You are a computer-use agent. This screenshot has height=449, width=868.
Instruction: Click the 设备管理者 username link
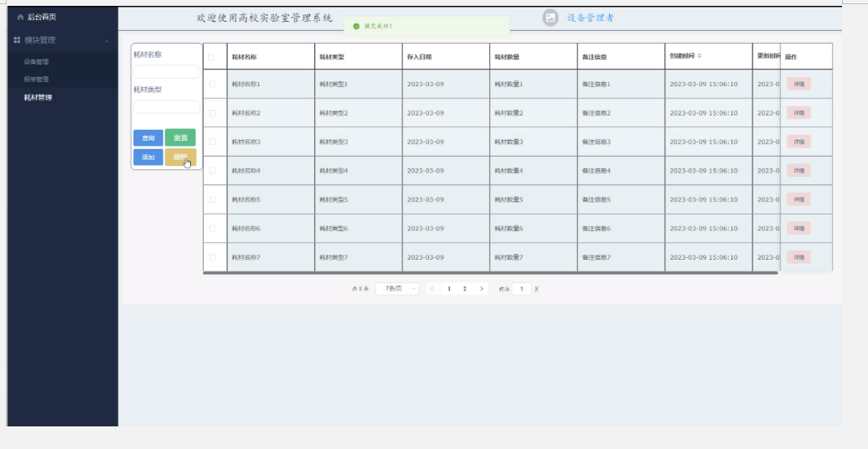pos(591,18)
